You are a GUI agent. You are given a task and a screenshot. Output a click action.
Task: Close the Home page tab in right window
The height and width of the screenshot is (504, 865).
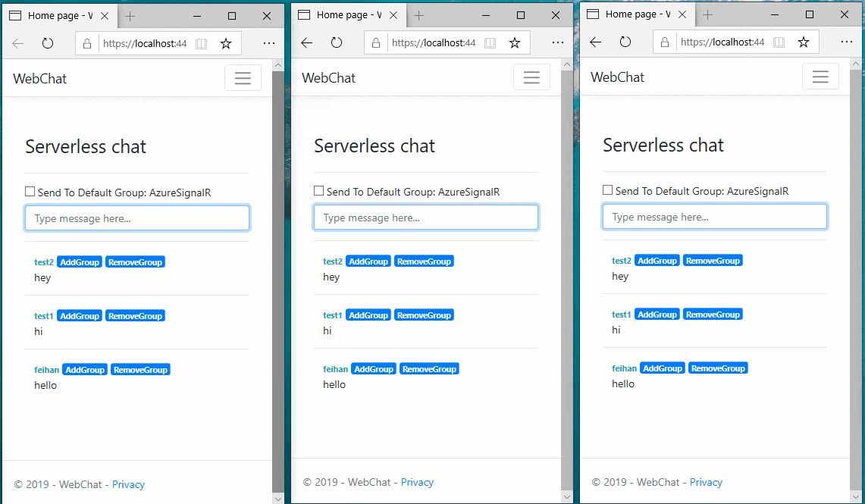point(682,15)
